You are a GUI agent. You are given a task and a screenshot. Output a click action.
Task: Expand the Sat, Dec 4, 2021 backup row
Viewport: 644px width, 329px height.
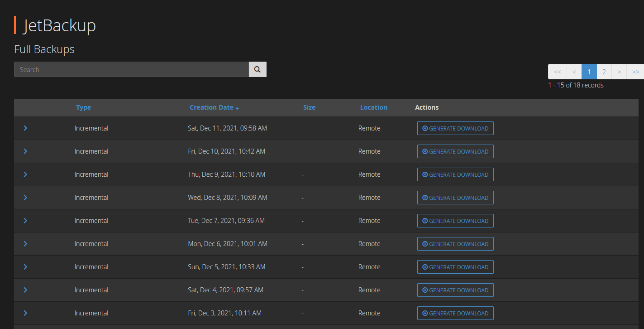click(x=25, y=290)
